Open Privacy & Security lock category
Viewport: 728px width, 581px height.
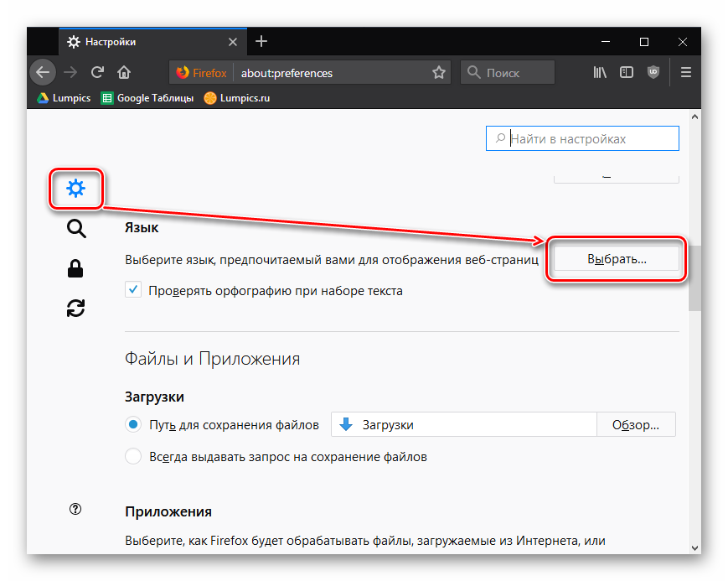click(76, 268)
